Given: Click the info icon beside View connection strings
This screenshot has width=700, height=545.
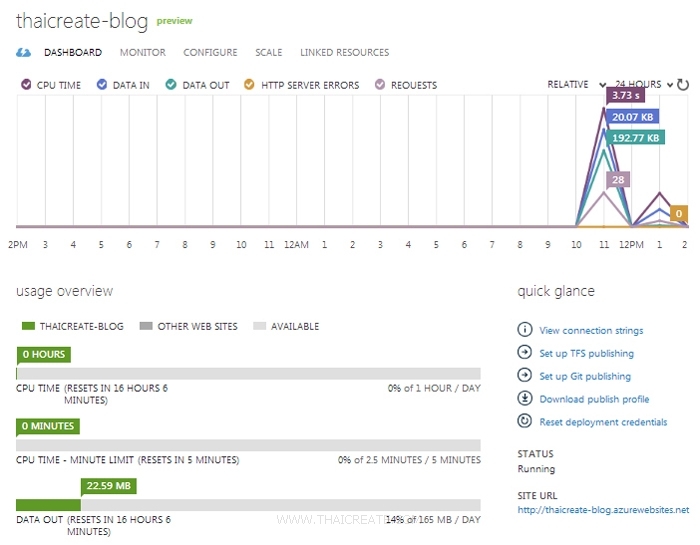Looking at the screenshot, I should (525, 329).
